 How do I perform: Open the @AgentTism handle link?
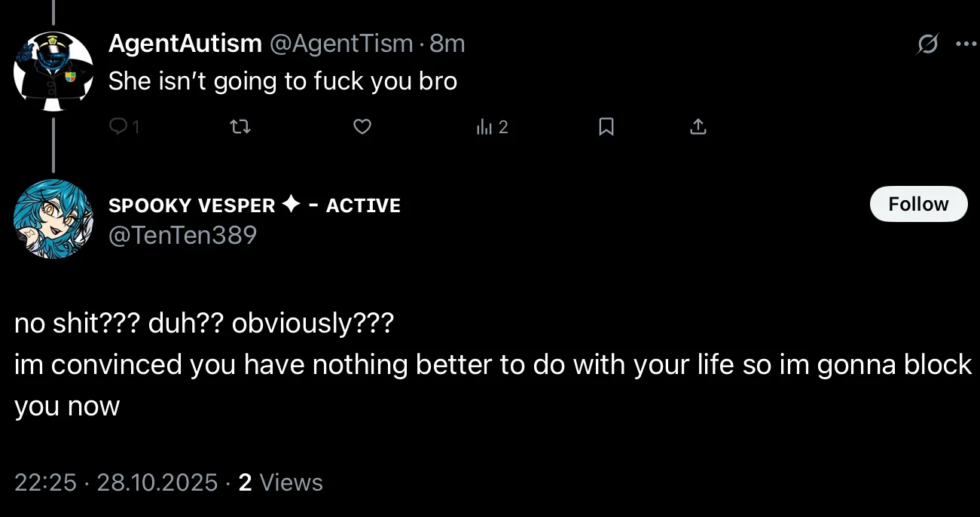341,44
